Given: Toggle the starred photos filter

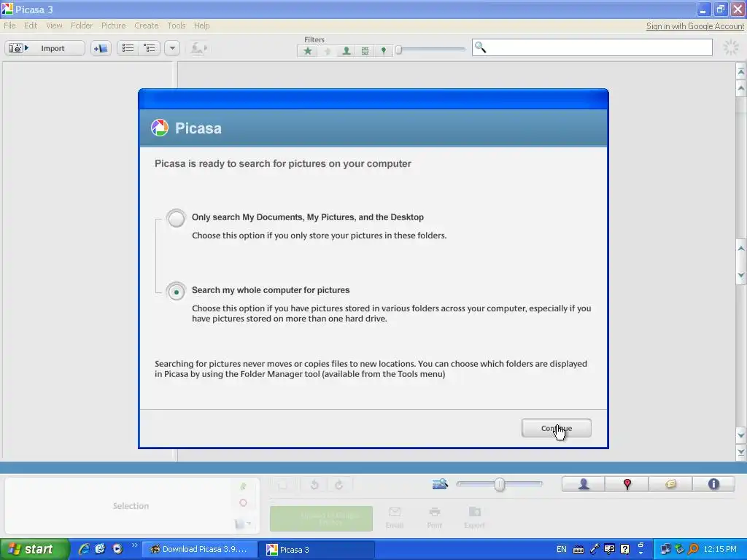Looking at the screenshot, I should click(308, 51).
